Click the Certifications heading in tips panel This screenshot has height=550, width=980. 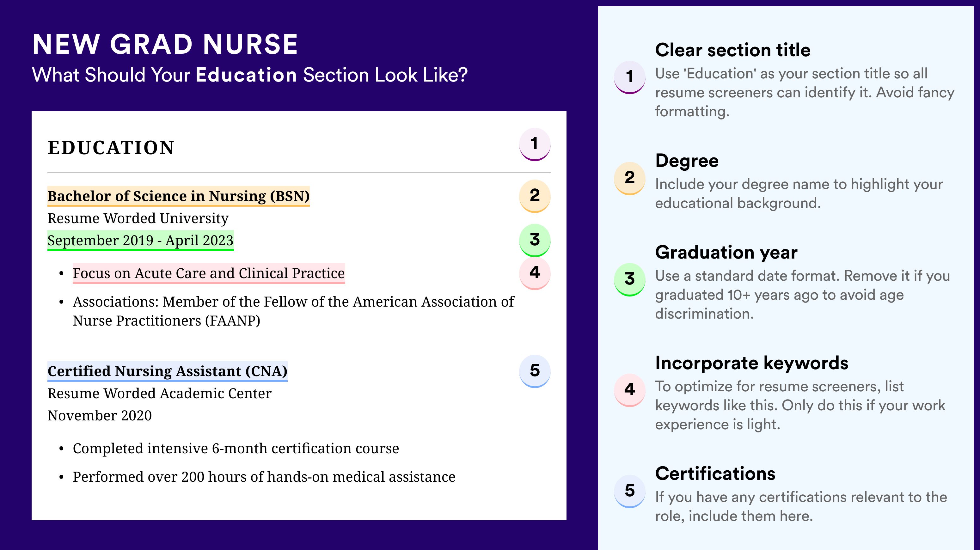click(715, 474)
